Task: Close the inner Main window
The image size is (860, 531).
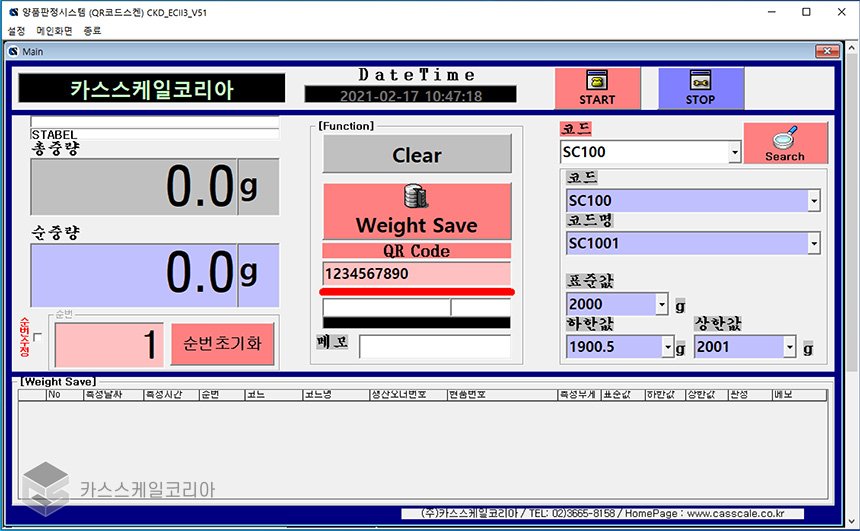Action: [827, 52]
